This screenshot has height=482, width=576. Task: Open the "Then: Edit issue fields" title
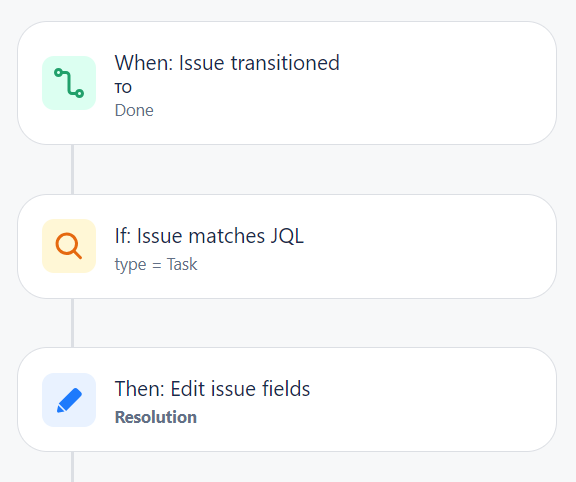[212, 389]
